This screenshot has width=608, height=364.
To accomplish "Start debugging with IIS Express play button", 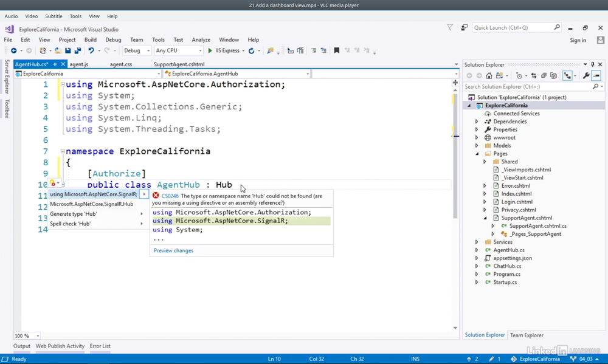I will tap(210, 51).
